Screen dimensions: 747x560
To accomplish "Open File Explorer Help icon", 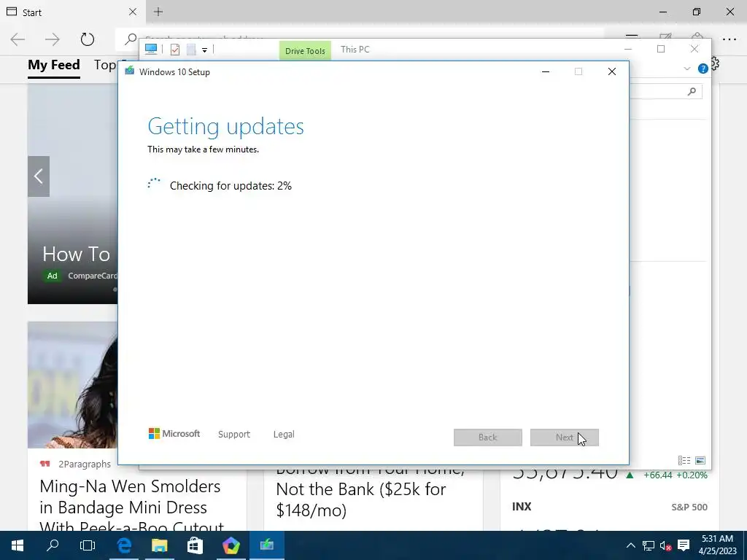I will pos(703,69).
